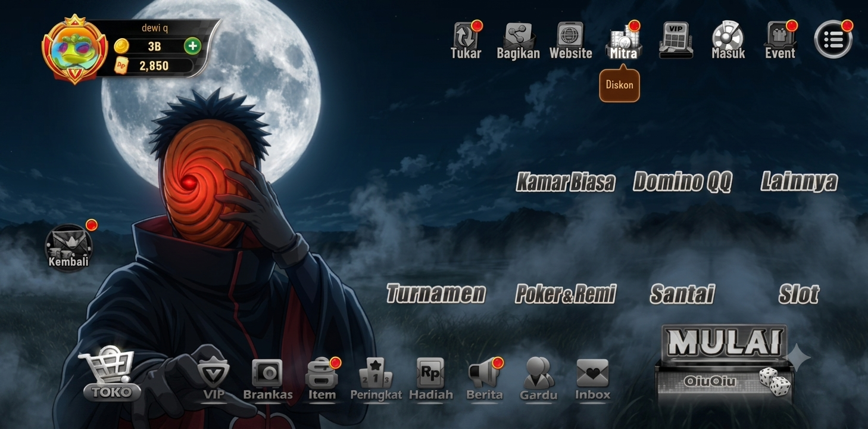Open the Gardu friends icon
Viewport: 868px width, 429px height.
(538, 380)
